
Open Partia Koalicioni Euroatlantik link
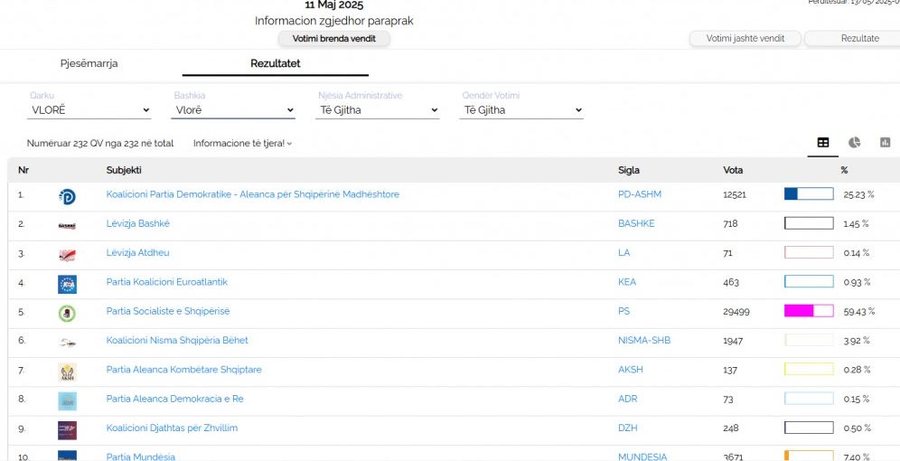pos(167,282)
